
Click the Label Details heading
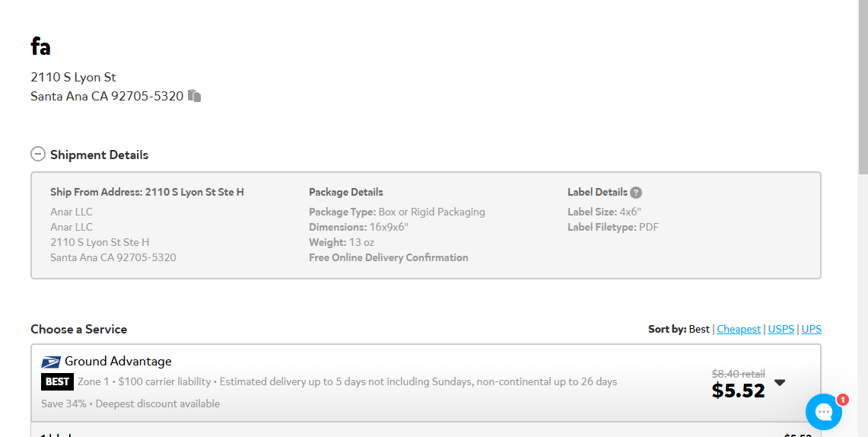click(x=597, y=192)
